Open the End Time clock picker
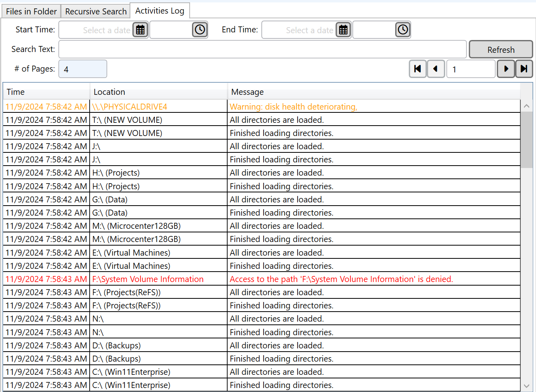Image resolution: width=536 pixels, height=392 pixels. click(x=403, y=30)
